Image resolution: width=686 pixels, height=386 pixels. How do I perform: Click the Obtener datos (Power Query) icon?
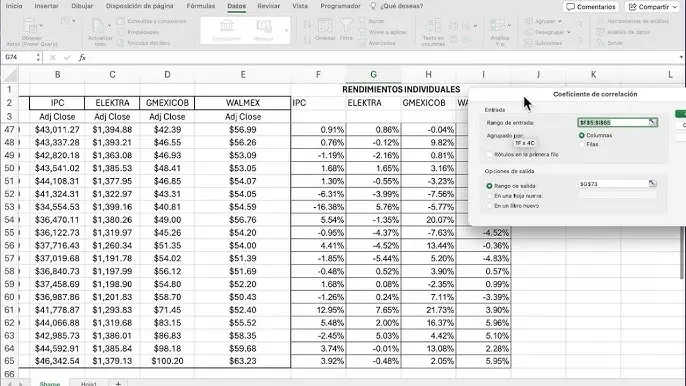29,26
